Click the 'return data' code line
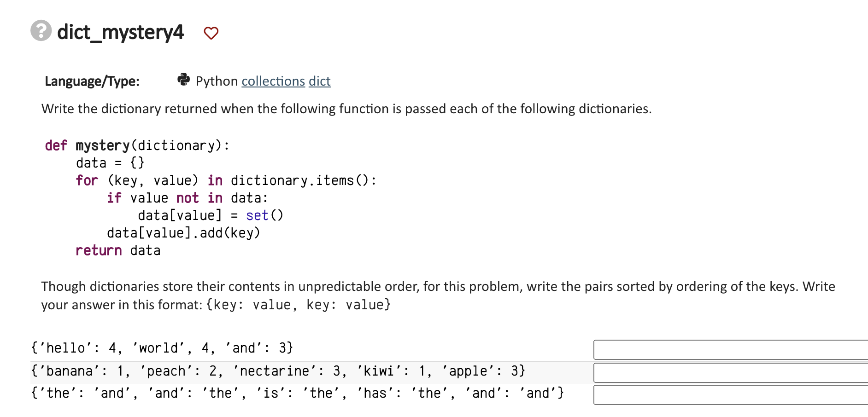 tap(118, 250)
